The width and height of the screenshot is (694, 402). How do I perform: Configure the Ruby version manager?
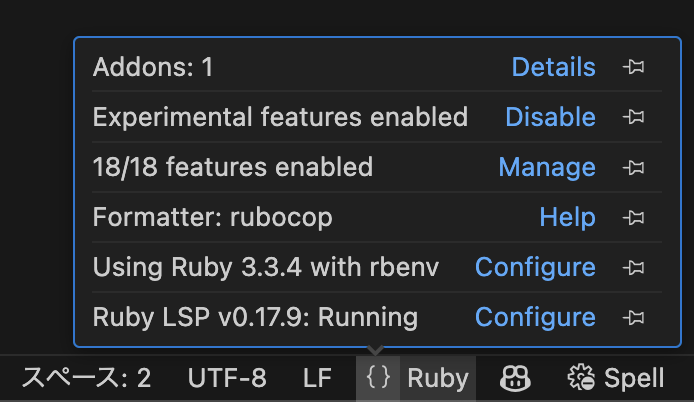535,267
